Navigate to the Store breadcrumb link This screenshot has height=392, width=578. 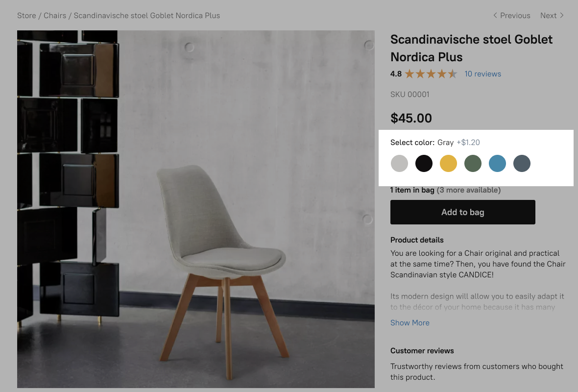pyautogui.click(x=26, y=15)
